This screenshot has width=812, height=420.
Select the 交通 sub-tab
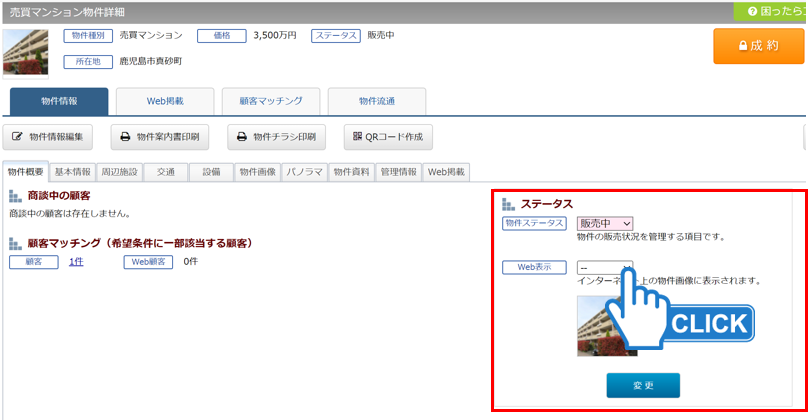(x=166, y=172)
